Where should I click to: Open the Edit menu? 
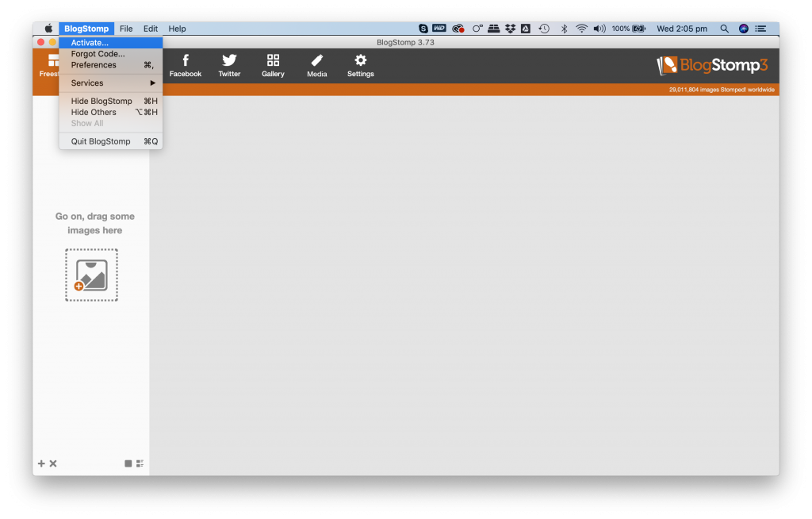point(151,29)
